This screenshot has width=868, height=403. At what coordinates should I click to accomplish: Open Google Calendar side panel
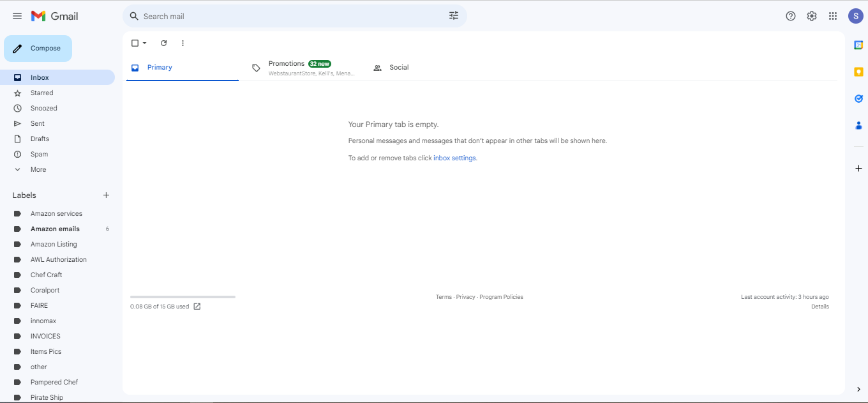pyautogui.click(x=858, y=45)
